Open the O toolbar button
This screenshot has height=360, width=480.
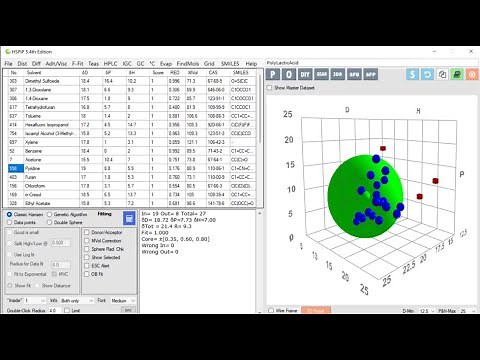point(289,74)
